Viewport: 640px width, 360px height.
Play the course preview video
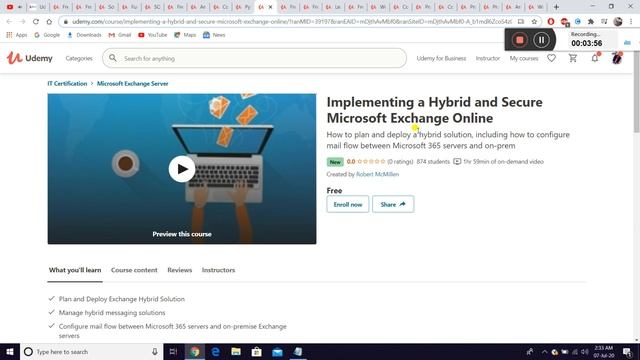tap(182, 169)
